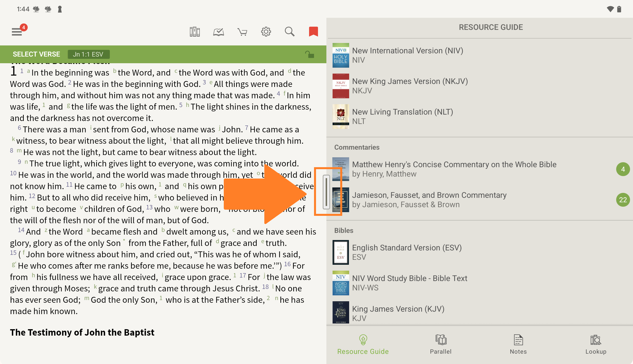Open the Jn 1:1 ESV verse selector
The image size is (633, 364).
coord(88,54)
